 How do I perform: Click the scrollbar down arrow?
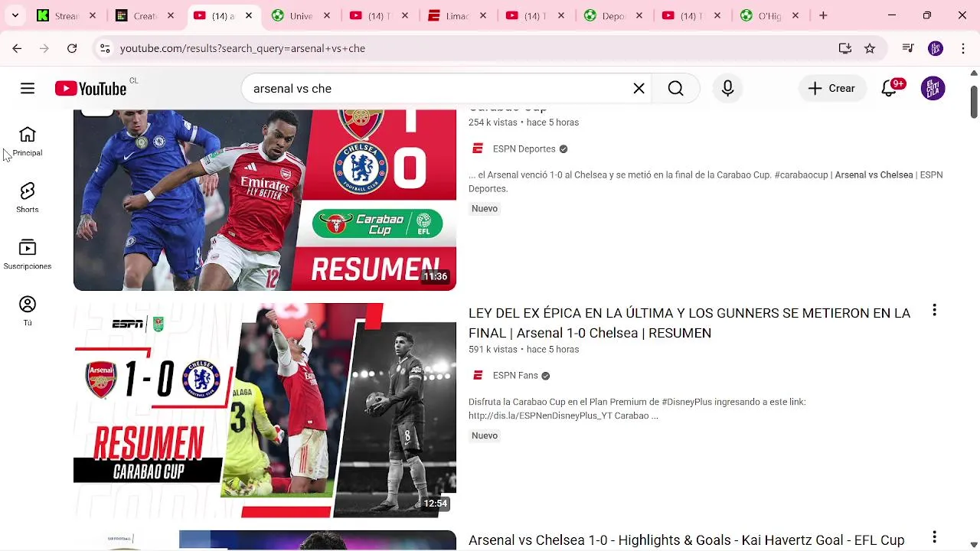tap(974, 544)
